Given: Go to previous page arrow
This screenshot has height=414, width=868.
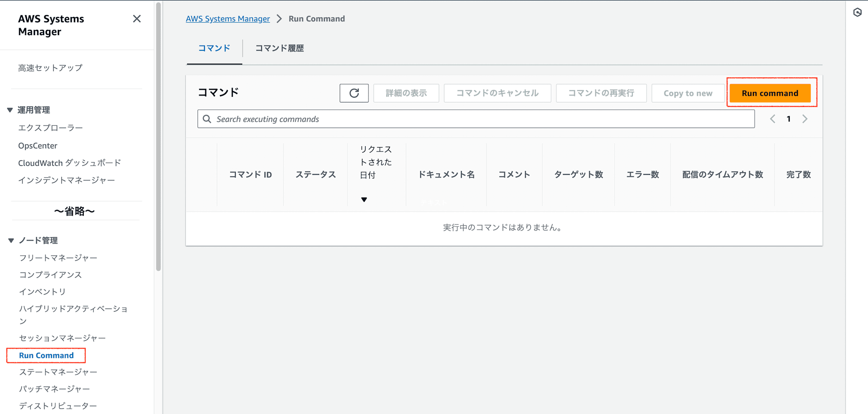Looking at the screenshot, I should click(773, 119).
